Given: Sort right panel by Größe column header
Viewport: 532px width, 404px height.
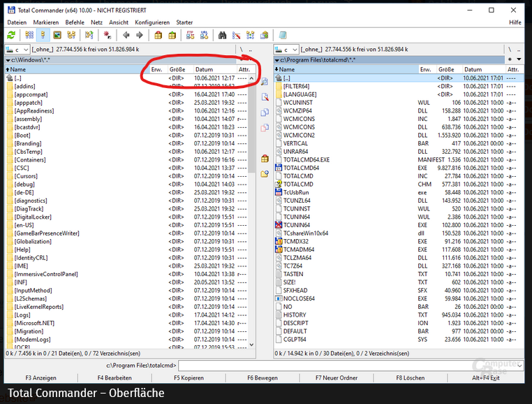Looking at the screenshot, I should 449,69.
